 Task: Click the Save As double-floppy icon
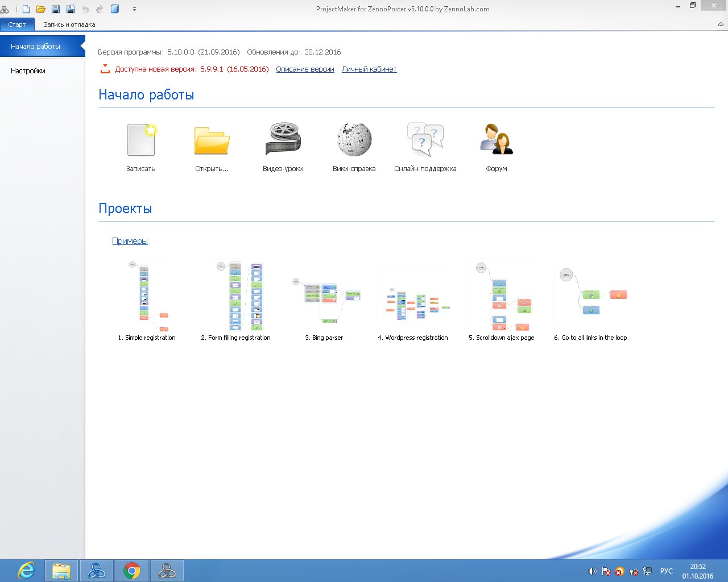click(x=71, y=9)
